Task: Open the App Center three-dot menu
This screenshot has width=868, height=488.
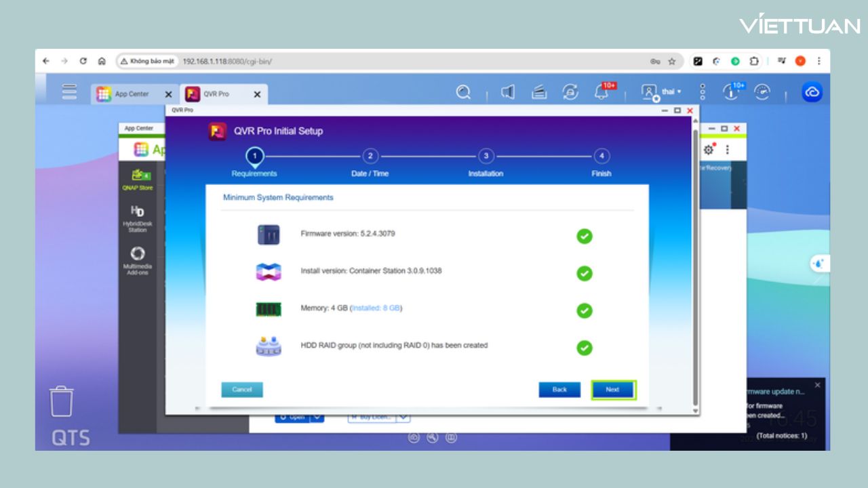Action: 728,150
